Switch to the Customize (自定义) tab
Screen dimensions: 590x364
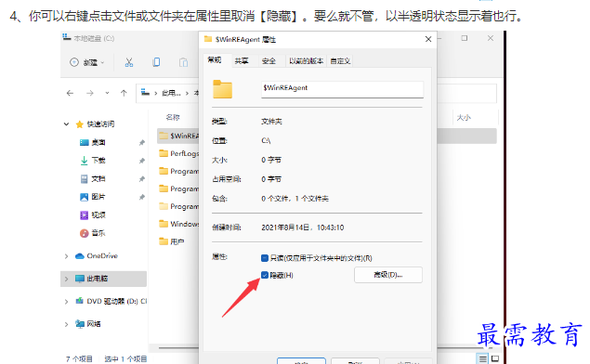340,61
